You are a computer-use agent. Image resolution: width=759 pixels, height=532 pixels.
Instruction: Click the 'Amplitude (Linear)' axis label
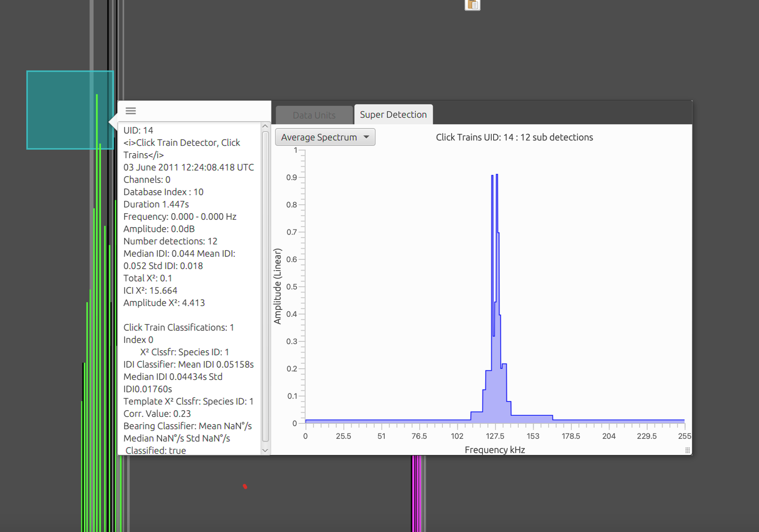point(277,286)
